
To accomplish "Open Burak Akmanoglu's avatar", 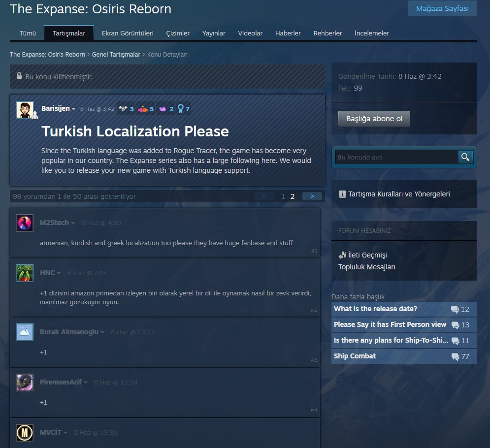I will pos(25,332).
